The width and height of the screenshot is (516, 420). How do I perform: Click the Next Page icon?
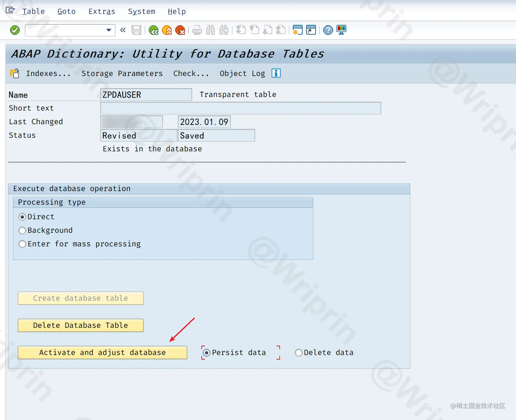pos(268,30)
